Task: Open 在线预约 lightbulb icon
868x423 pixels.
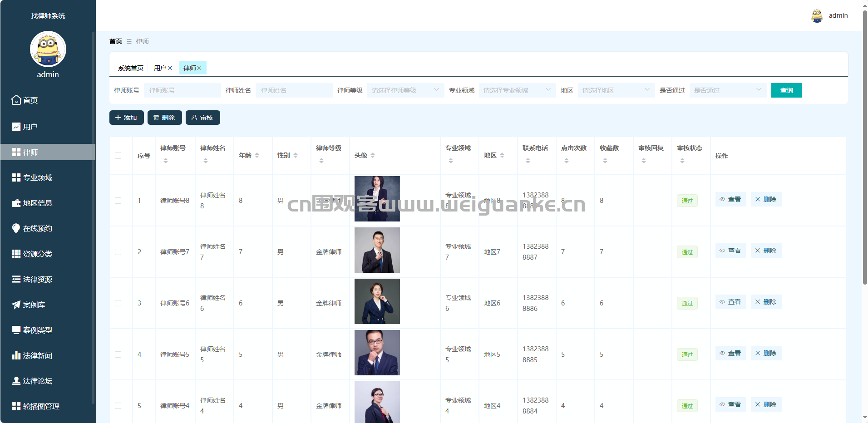Action: click(16, 228)
